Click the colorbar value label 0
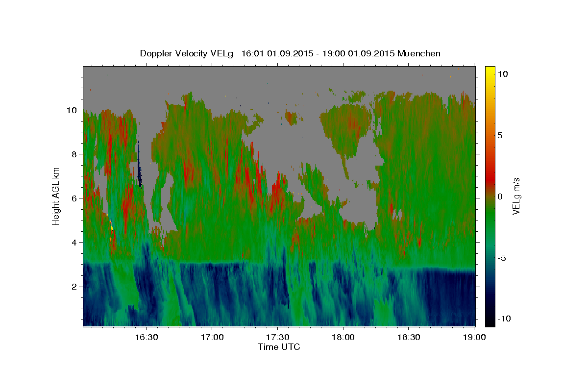Image resolution: width=588 pixels, height=392 pixels. pos(500,196)
